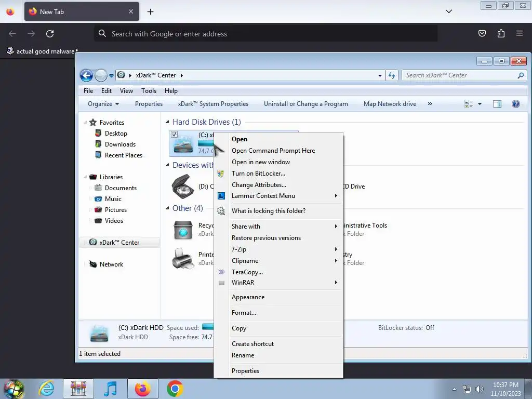Click Map Network drive button
The width and height of the screenshot is (532, 399).
click(390, 104)
